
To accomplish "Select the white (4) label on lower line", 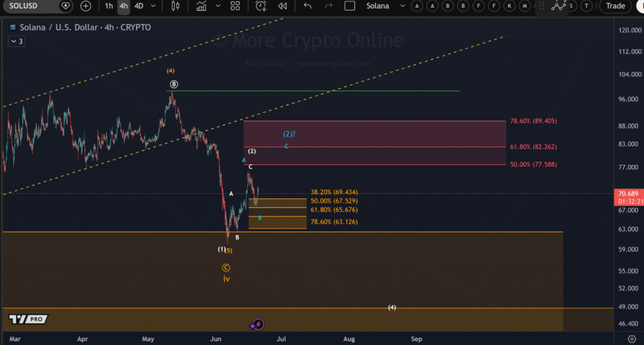I will coord(392,308).
